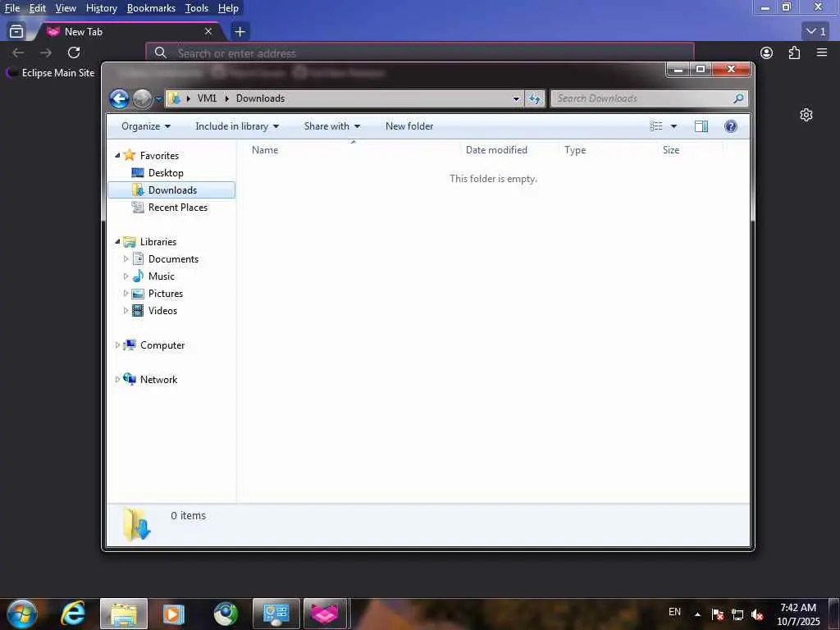Select the Documents library
Viewport: 840px width, 630px height.
173,259
